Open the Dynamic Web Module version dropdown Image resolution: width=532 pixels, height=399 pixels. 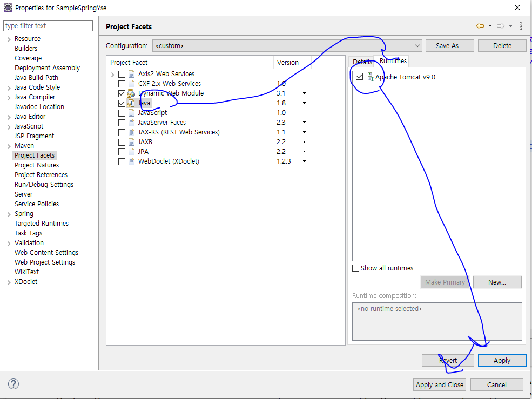tap(304, 93)
